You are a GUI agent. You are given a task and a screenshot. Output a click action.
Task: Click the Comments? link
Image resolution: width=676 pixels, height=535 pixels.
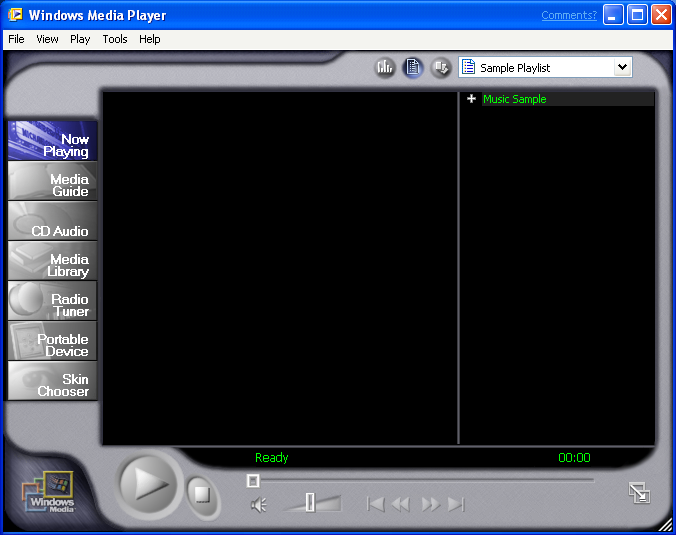tap(569, 16)
